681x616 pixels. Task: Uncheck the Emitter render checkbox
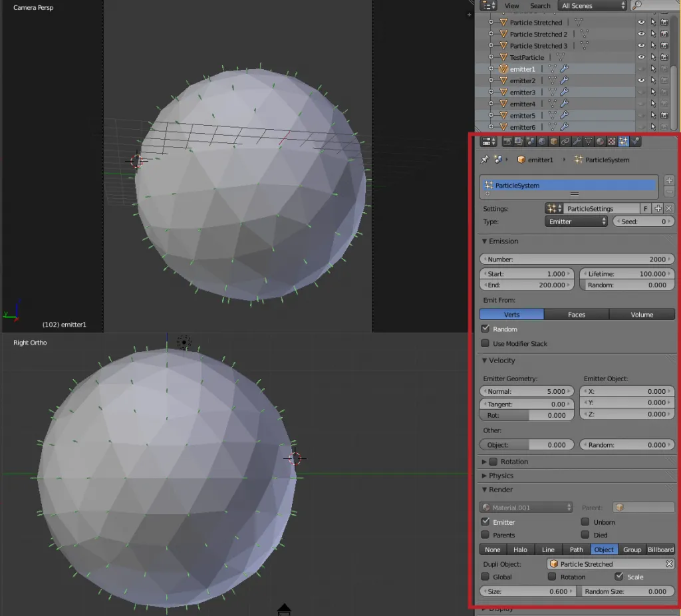click(487, 522)
